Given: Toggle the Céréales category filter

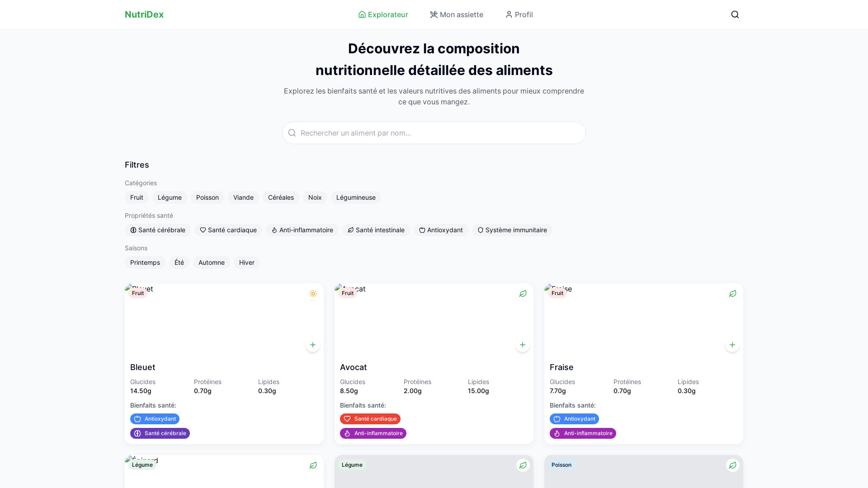Looking at the screenshot, I should (x=281, y=197).
